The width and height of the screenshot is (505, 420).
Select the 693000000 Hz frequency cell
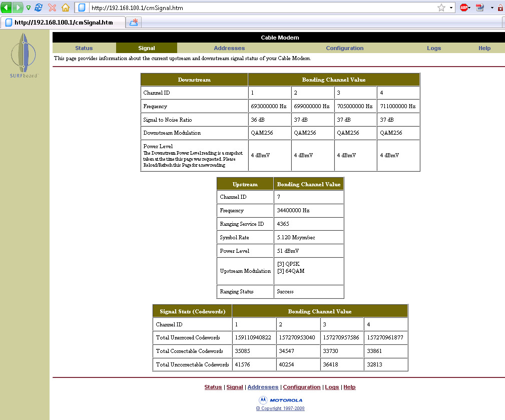pos(269,106)
